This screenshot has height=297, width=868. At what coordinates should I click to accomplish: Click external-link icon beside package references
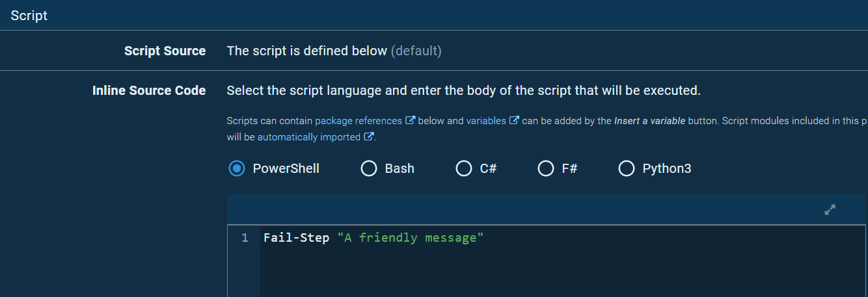[x=410, y=120]
